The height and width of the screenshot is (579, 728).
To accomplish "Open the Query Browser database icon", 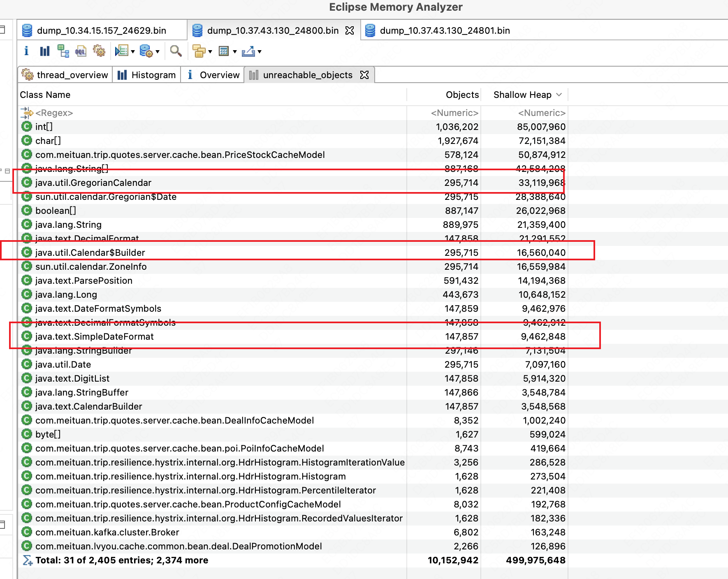I will [146, 51].
